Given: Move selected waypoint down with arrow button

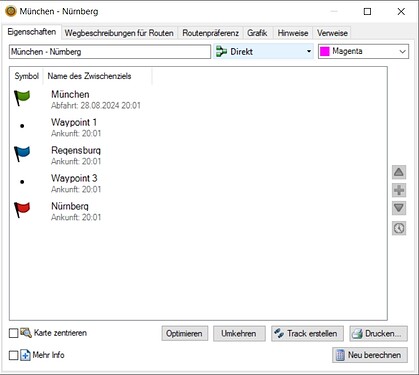Looking at the screenshot, I should click(399, 208).
